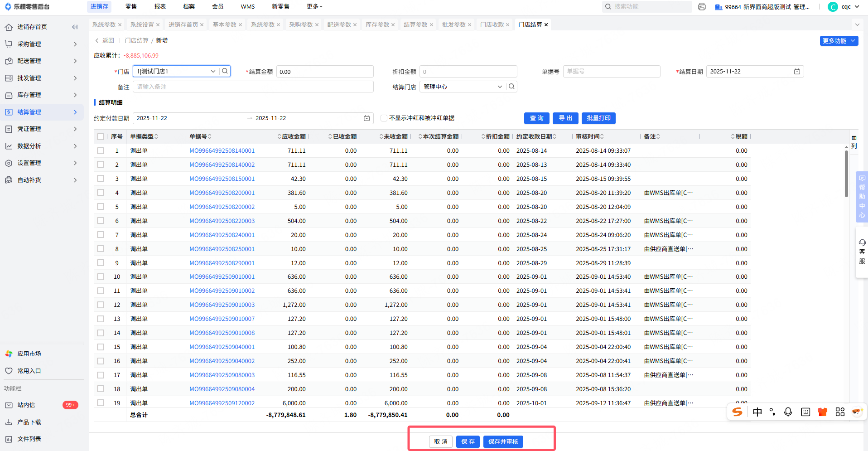Open document link MO99664992508200001

tap(222, 193)
